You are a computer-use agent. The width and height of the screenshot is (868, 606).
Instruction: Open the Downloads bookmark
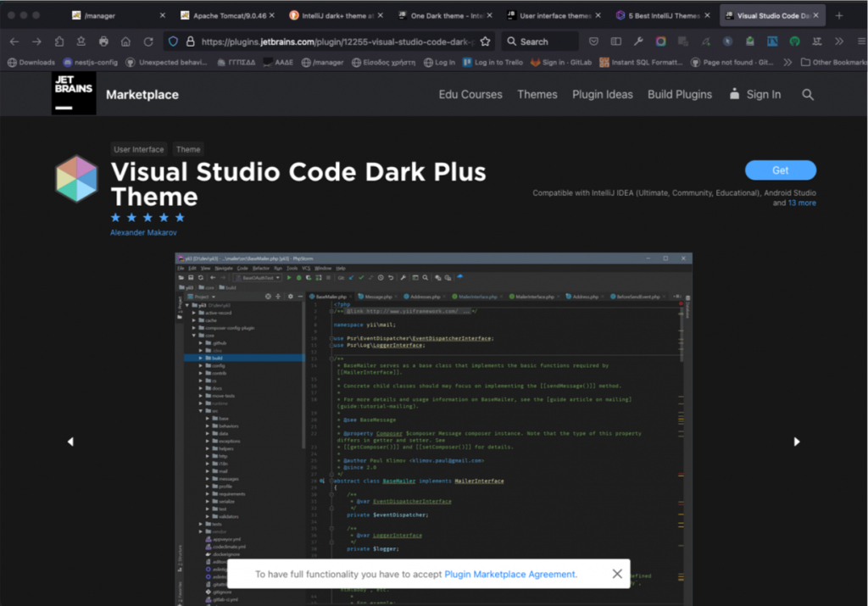point(31,63)
